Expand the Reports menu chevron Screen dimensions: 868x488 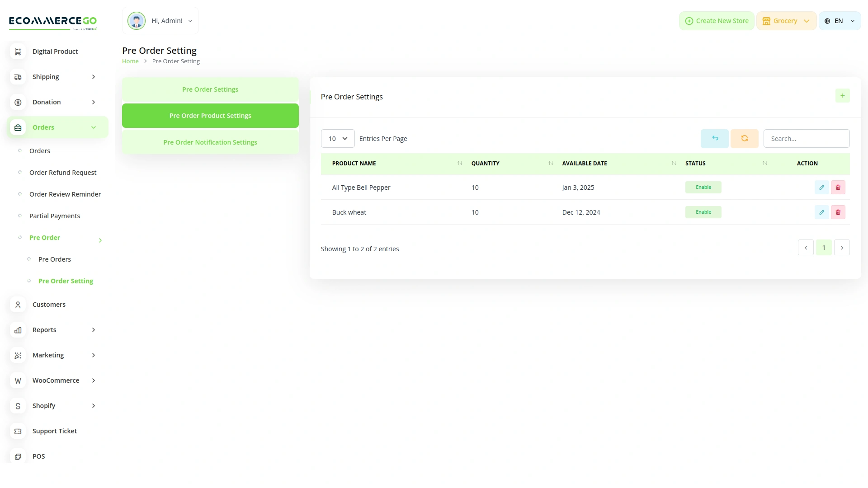click(93, 330)
